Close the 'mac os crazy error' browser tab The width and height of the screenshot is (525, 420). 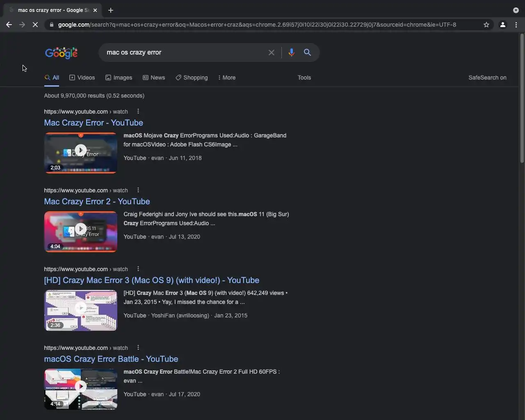pos(95,10)
